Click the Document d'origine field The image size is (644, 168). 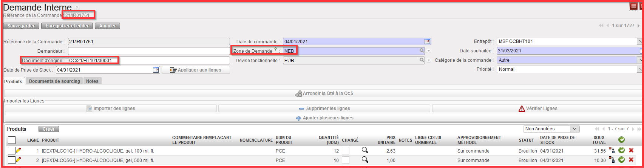[x=149, y=60]
